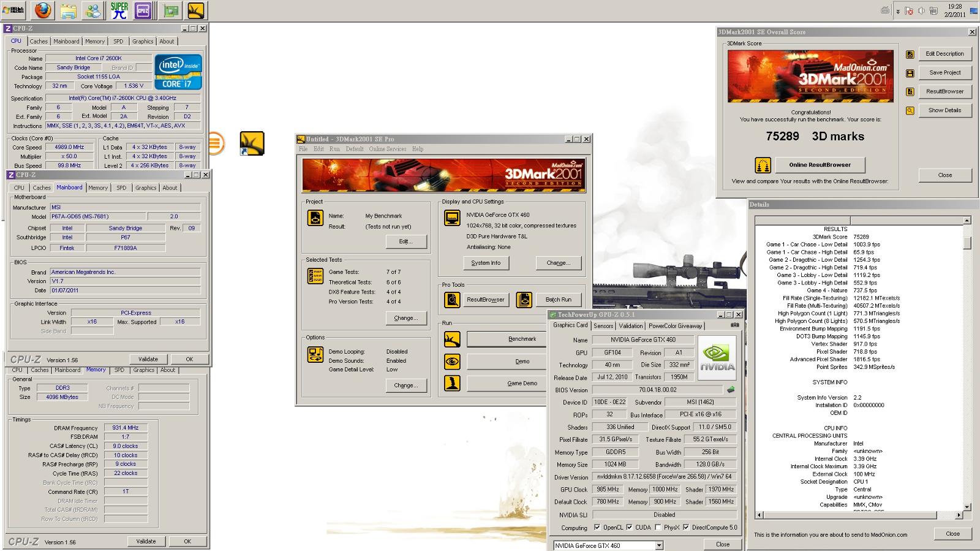Open the PowerColor Giveaway tab

(x=676, y=326)
